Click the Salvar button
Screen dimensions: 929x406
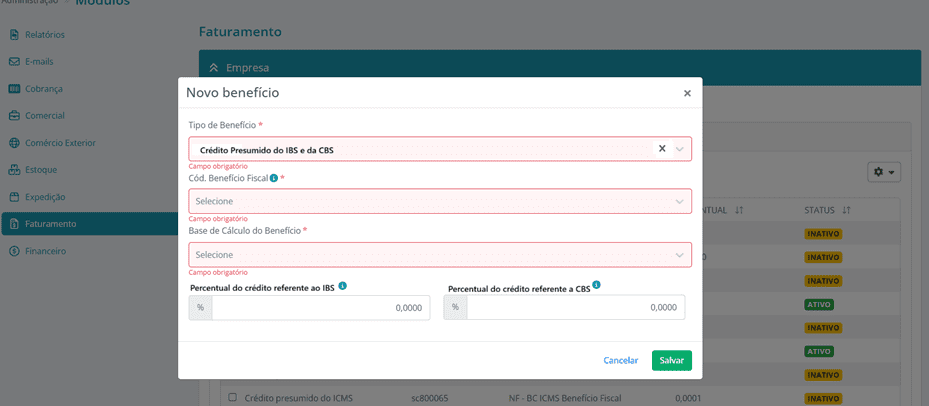point(671,360)
